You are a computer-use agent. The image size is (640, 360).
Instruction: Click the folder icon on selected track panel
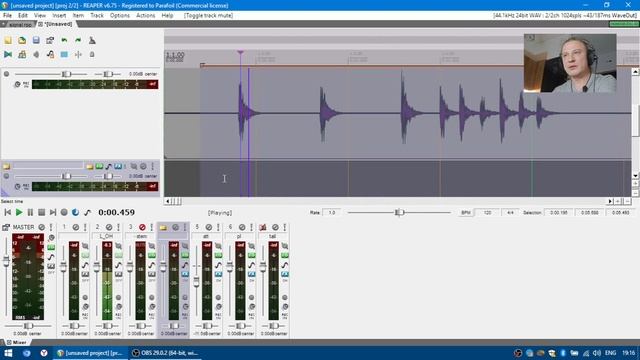coord(7,166)
